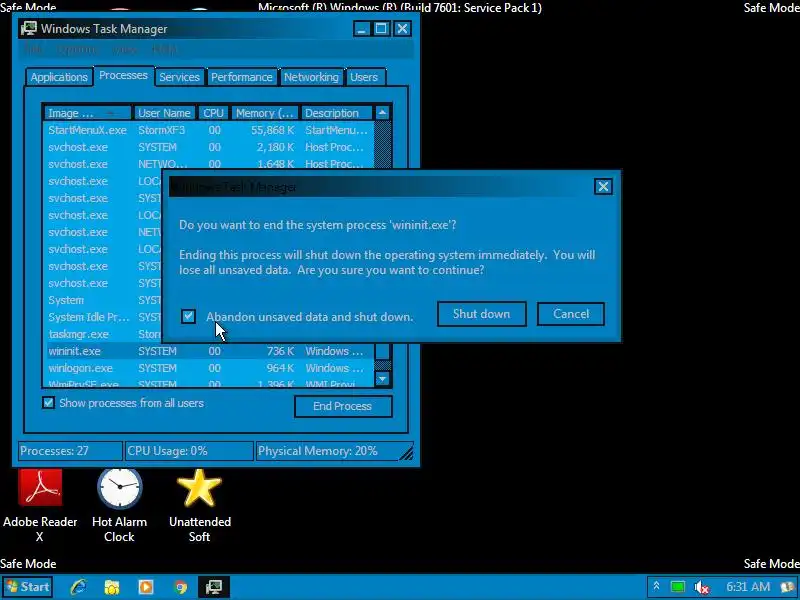Viewport: 800px width, 600px height.
Task: Open Windows Explorer folder icon in taskbar
Action: coord(112,587)
